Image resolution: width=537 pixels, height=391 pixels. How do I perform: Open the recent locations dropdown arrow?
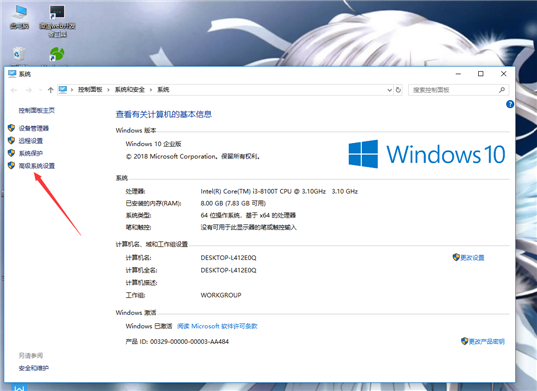pyautogui.click(x=40, y=90)
